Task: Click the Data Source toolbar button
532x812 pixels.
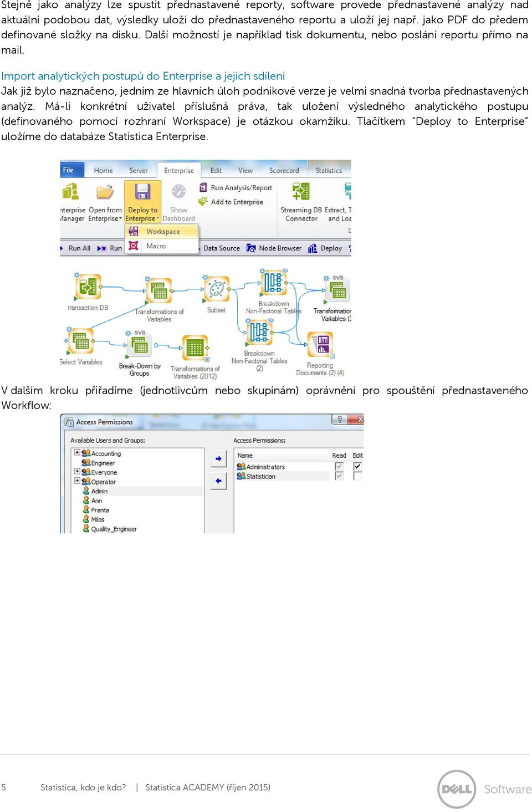Action: 221,248
